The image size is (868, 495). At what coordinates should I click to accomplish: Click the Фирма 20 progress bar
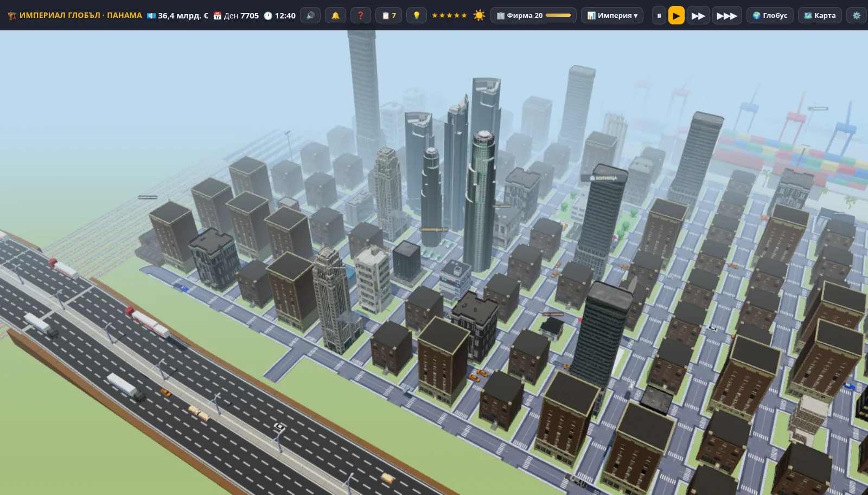(x=558, y=15)
